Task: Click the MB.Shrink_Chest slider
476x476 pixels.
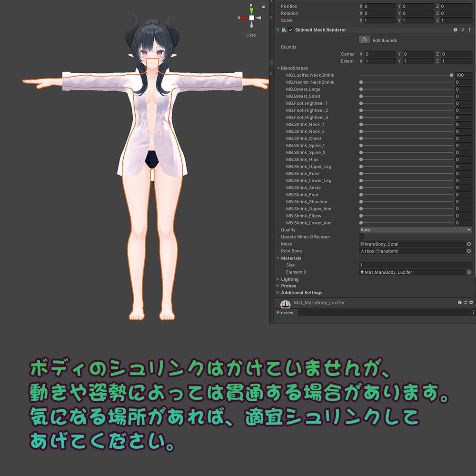Action: (x=406, y=139)
